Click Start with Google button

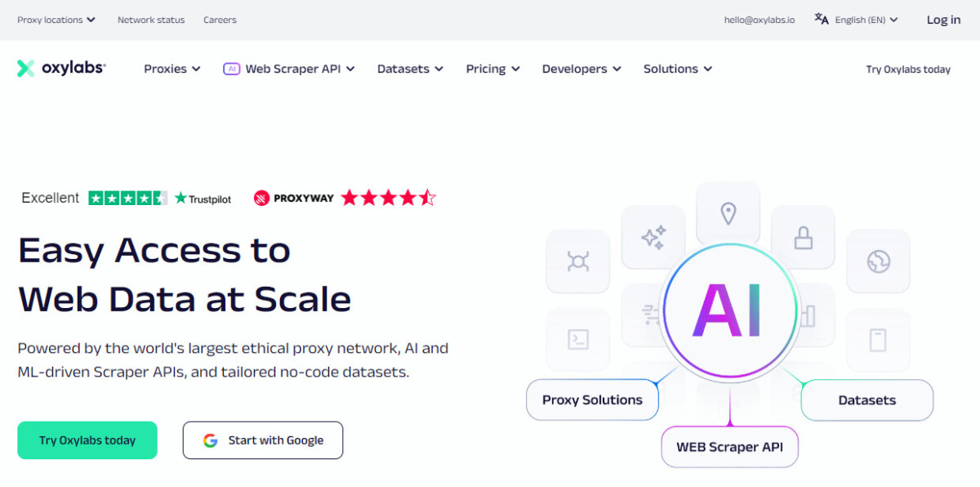tap(263, 440)
